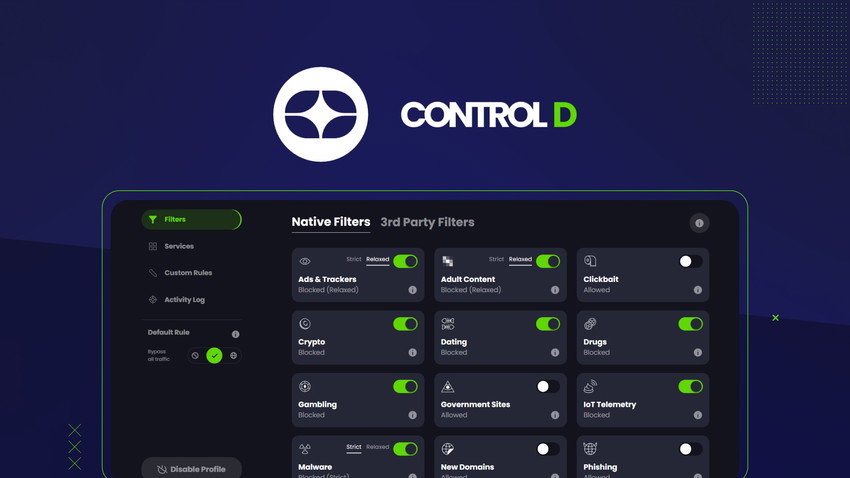Click the Activity Log icon
The height and width of the screenshot is (478, 850).
coord(152,300)
